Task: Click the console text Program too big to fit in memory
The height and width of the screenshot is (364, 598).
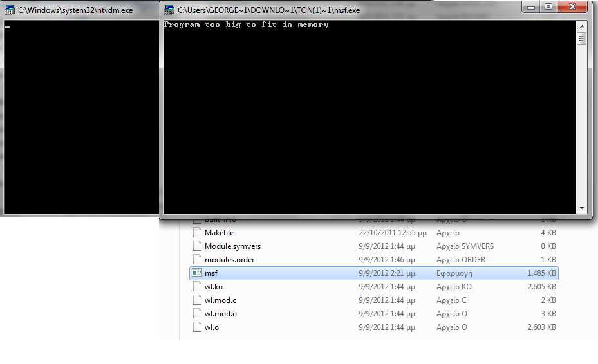Action: (246, 25)
